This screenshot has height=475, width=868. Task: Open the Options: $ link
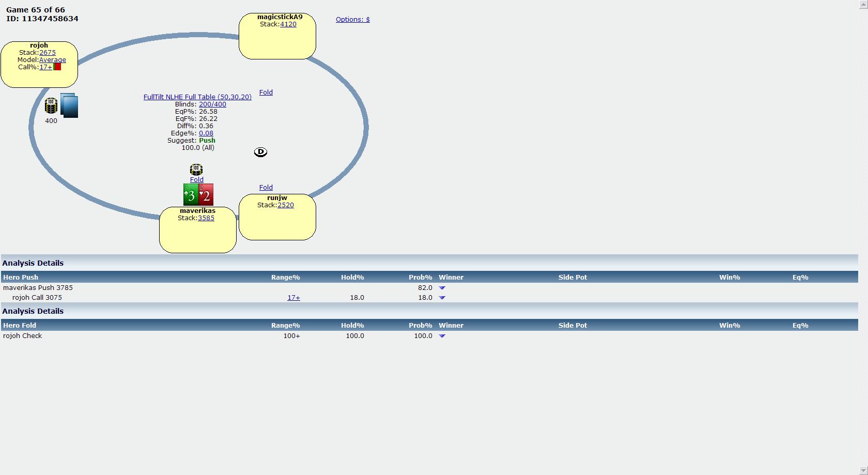pos(352,20)
